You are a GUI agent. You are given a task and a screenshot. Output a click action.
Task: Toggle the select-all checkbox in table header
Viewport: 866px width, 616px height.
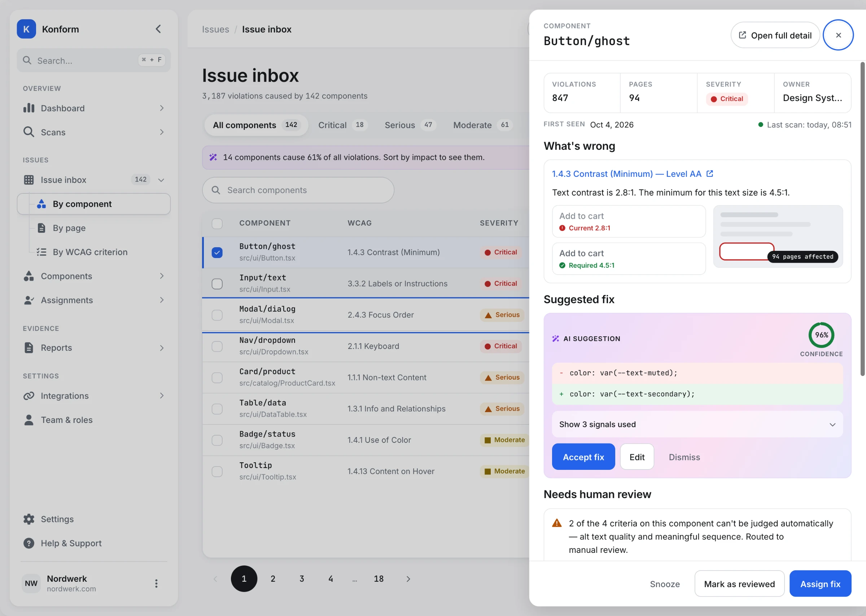click(x=217, y=223)
